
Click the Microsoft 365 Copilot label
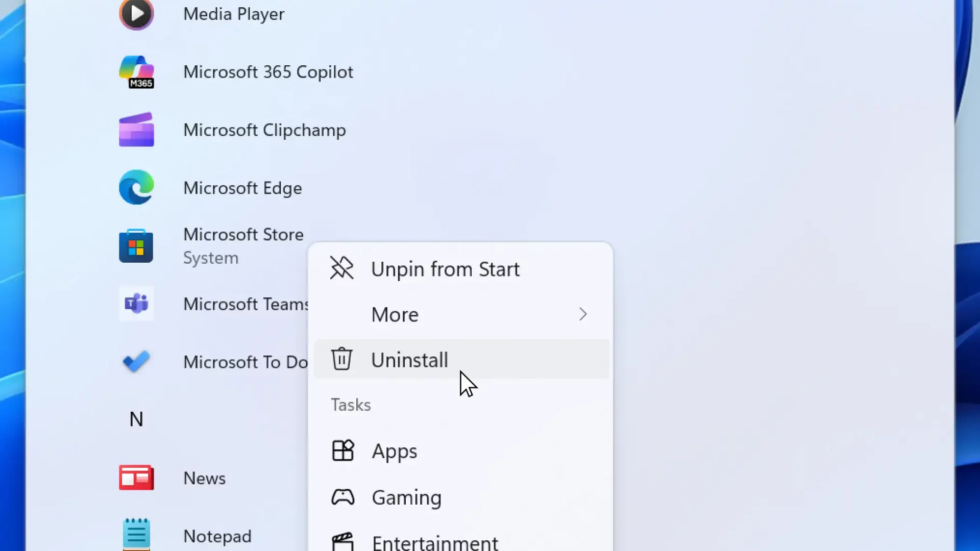[268, 72]
